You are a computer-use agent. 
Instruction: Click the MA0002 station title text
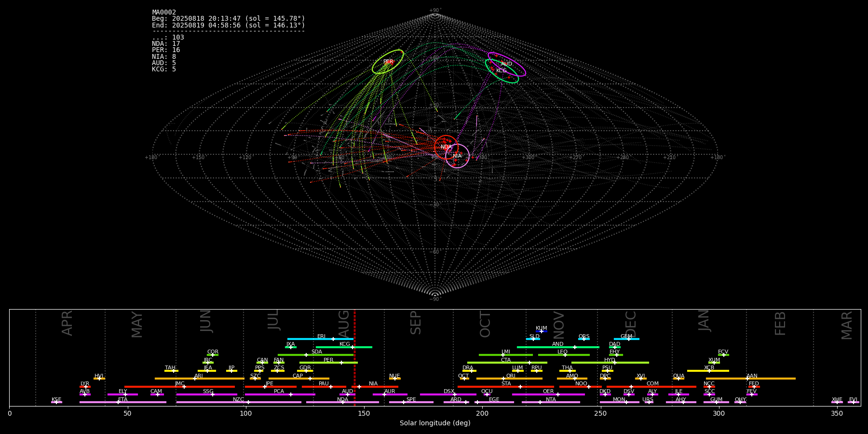coord(164,13)
